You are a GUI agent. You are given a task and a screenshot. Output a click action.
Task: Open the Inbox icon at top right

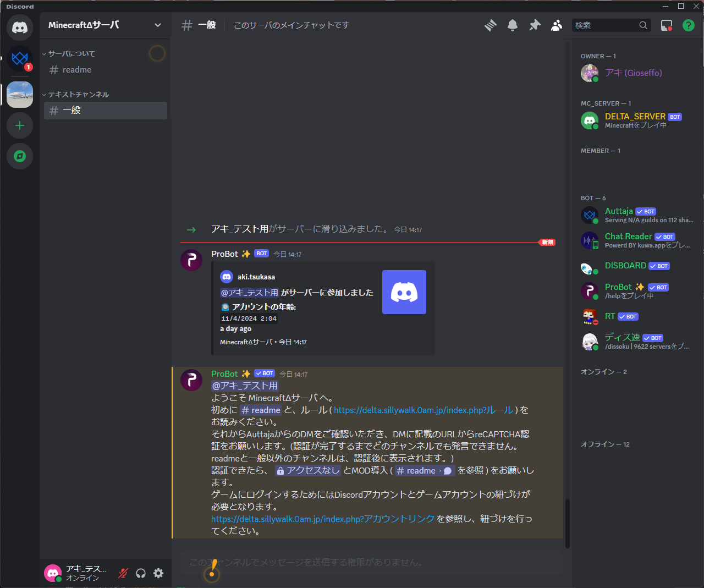(667, 25)
